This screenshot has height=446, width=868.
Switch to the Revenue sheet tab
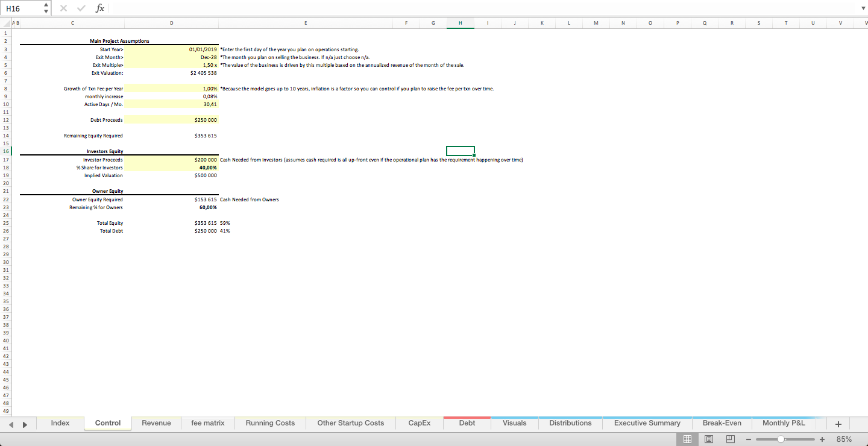[156, 423]
